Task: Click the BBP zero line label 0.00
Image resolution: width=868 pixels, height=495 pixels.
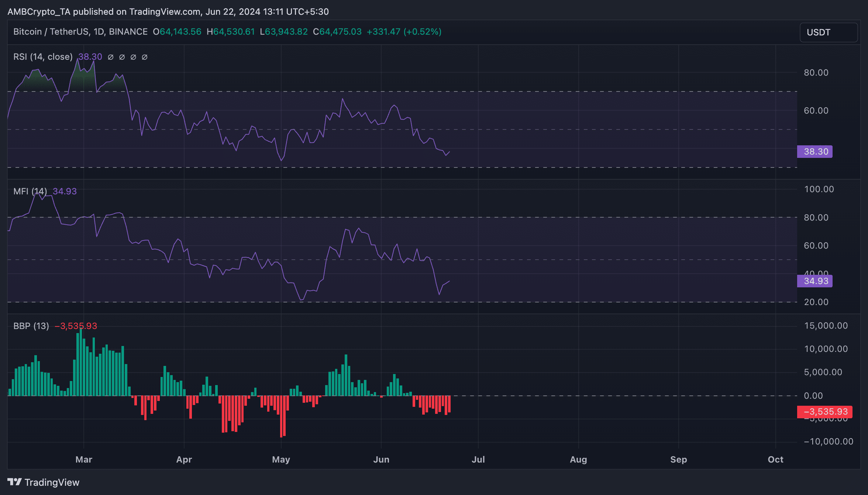Action: click(813, 396)
